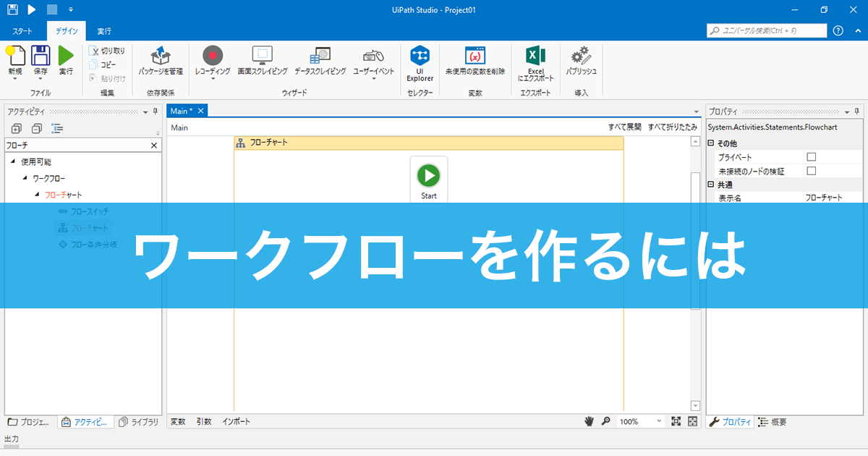
Task: Open the 変数 variables panel
Action: [178, 421]
